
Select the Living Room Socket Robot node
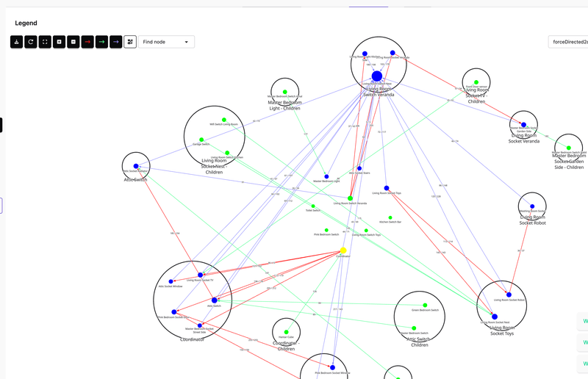(509, 295)
